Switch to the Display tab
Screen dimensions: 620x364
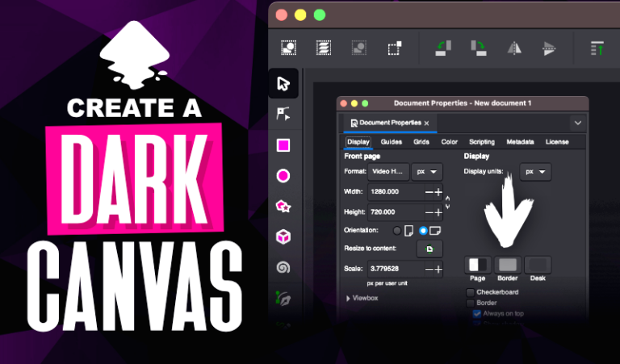tap(358, 142)
